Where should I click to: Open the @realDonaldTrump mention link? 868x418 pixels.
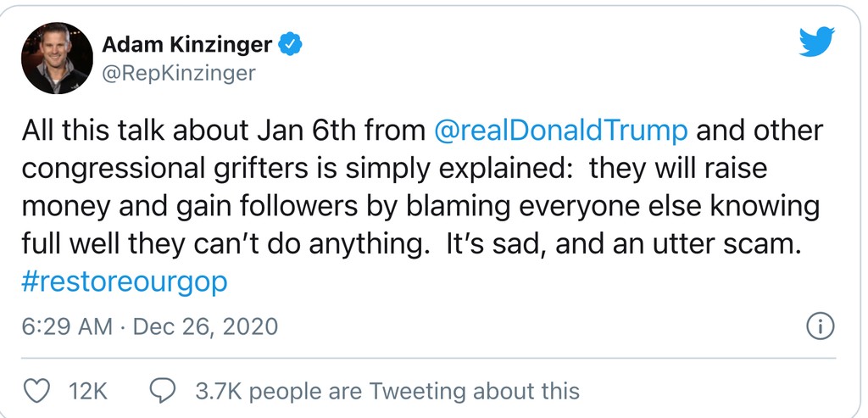(559, 131)
